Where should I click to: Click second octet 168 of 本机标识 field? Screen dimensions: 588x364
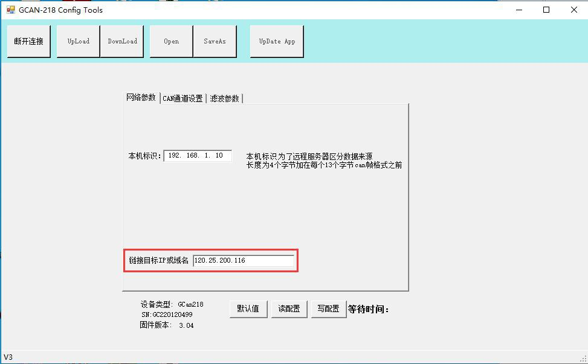click(x=193, y=156)
